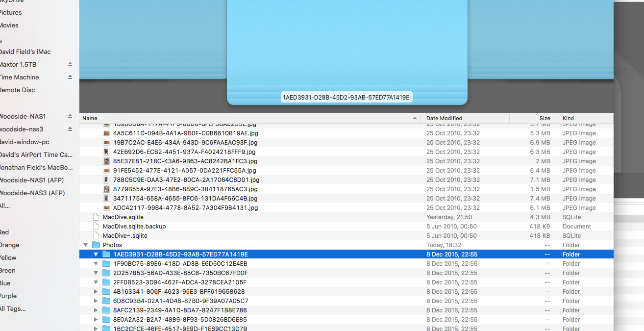Select Woodside-NAS3 (AFP) in sidebar
644x331 pixels.
[32, 193]
